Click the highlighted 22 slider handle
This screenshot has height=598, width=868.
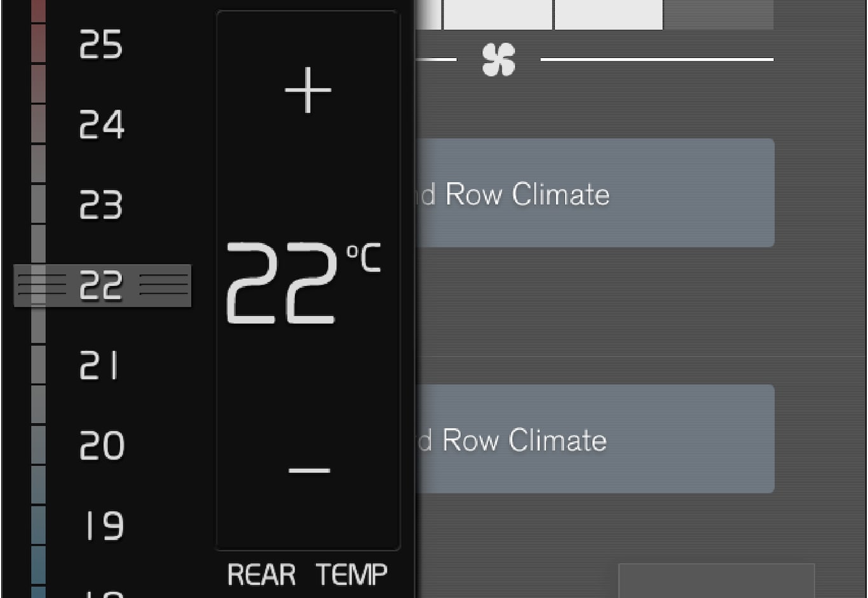click(x=102, y=285)
